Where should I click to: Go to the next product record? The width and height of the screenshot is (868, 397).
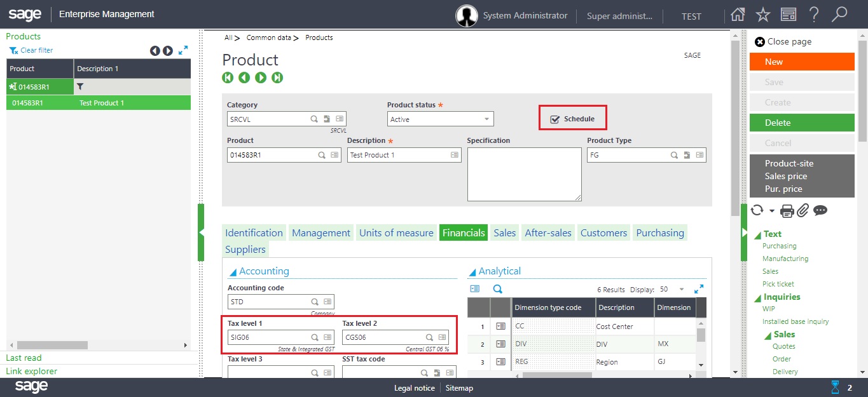261,77
